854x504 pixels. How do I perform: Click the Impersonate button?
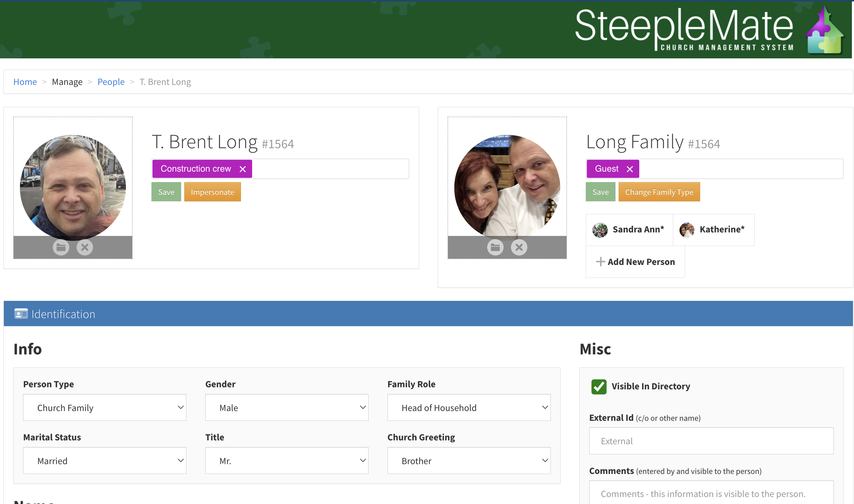212,192
